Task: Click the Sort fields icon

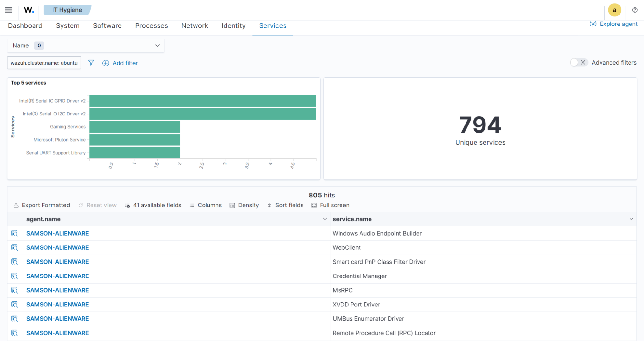Action: [x=269, y=205]
